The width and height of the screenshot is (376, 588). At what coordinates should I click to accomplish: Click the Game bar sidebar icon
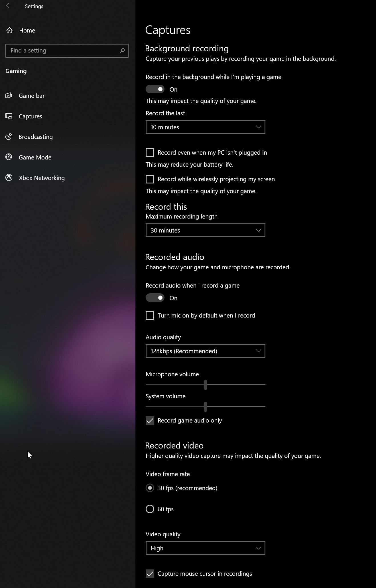pos(9,96)
